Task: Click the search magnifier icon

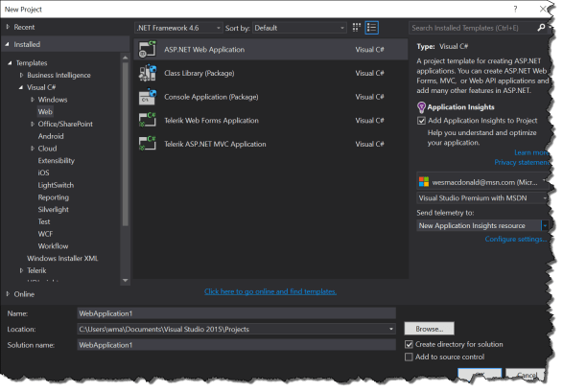Action: 541,28
